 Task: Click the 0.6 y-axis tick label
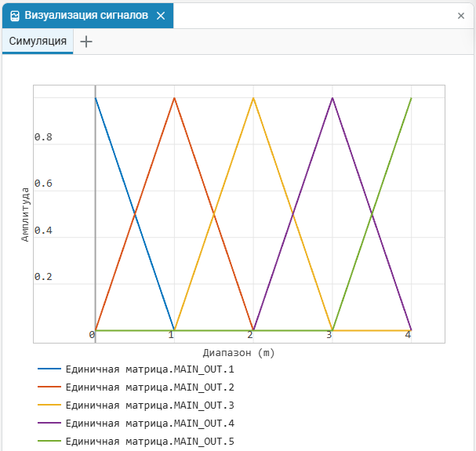pos(43,184)
